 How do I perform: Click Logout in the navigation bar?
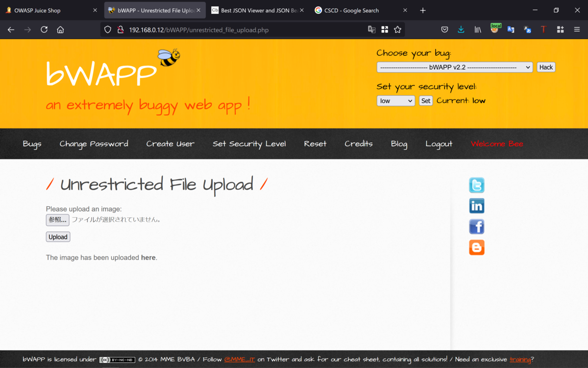[x=439, y=144]
